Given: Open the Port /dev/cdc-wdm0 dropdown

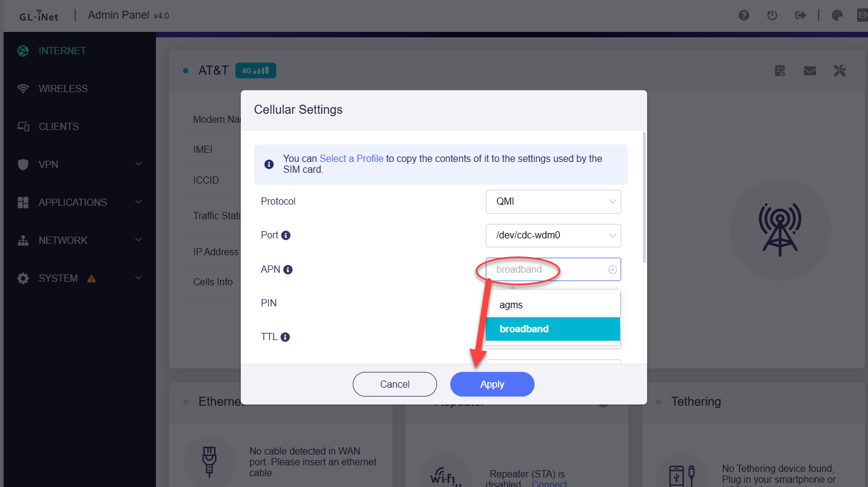Looking at the screenshot, I should (553, 235).
